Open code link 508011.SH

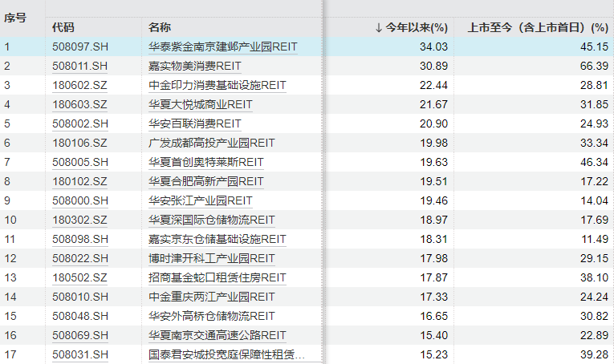tap(80, 66)
